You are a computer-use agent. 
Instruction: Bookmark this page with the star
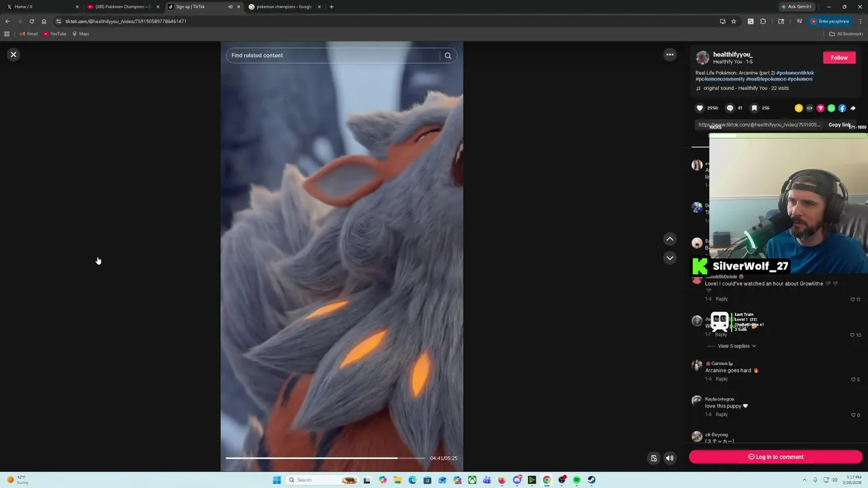[x=734, y=21]
